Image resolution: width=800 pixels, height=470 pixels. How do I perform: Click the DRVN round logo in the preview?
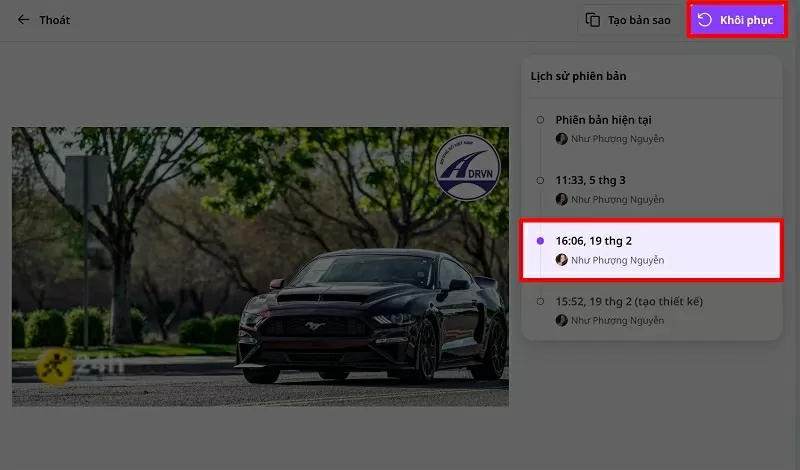[x=467, y=167]
